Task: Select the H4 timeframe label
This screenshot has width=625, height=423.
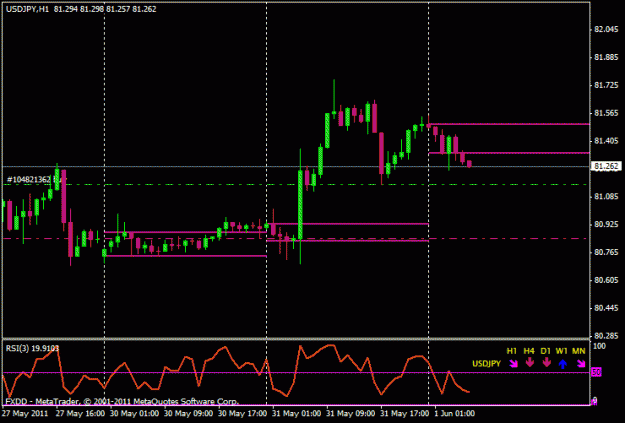Action: pos(529,351)
